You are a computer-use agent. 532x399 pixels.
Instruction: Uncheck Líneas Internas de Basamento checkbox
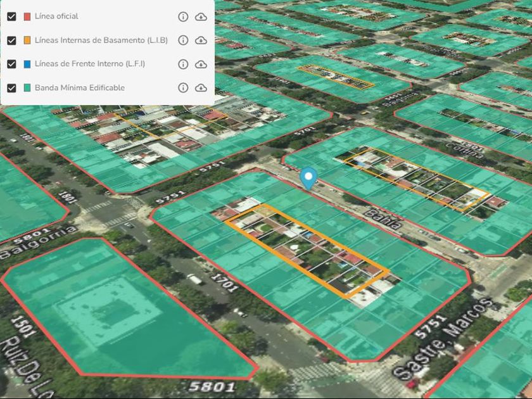11,41
